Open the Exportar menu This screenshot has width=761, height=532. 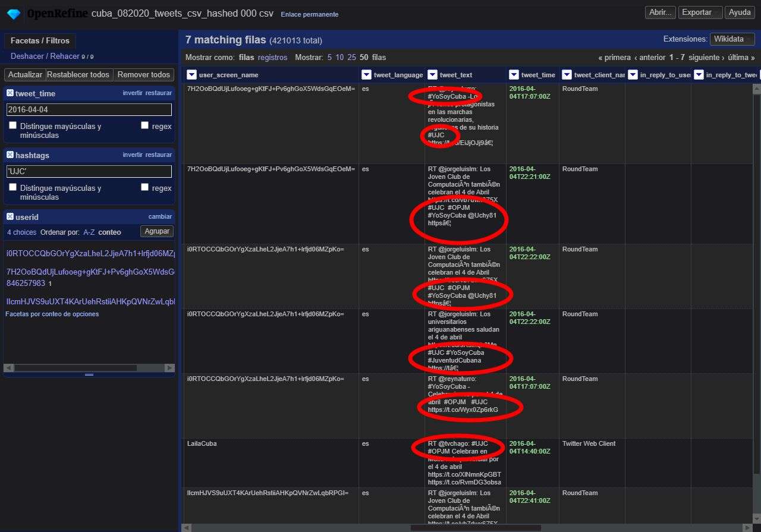(700, 12)
